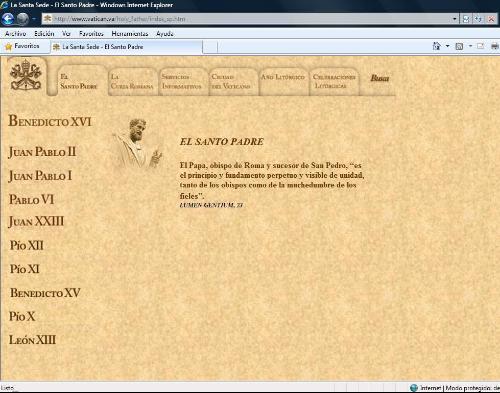Open the Ayuda menu
500x393 pixels.
[x=165, y=34]
